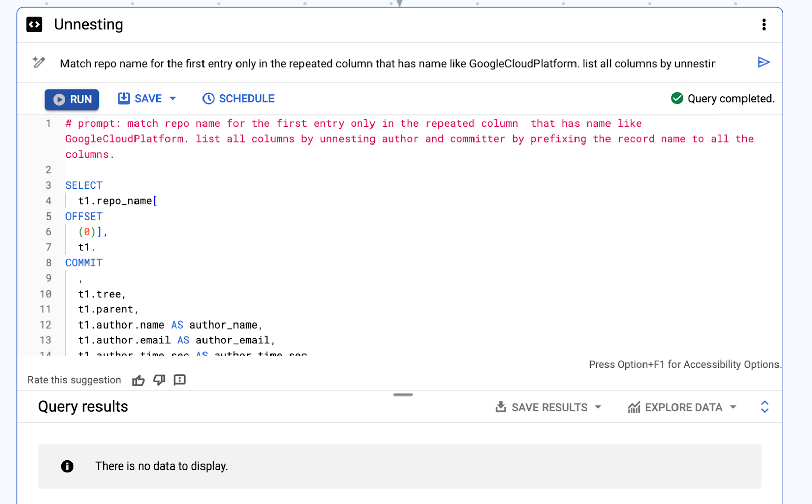Open the feedback comment icon
The height and width of the screenshot is (504, 812).
click(180, 380)
